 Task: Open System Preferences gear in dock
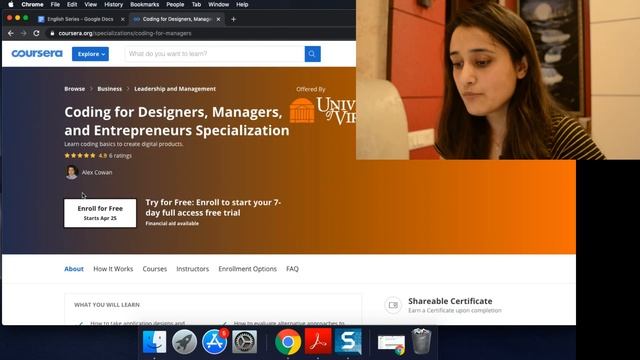244,342
